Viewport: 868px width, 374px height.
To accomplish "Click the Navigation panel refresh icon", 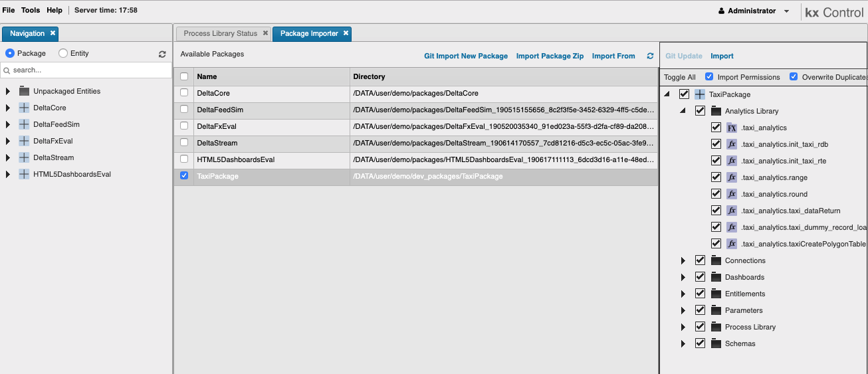I will [162, 54].
